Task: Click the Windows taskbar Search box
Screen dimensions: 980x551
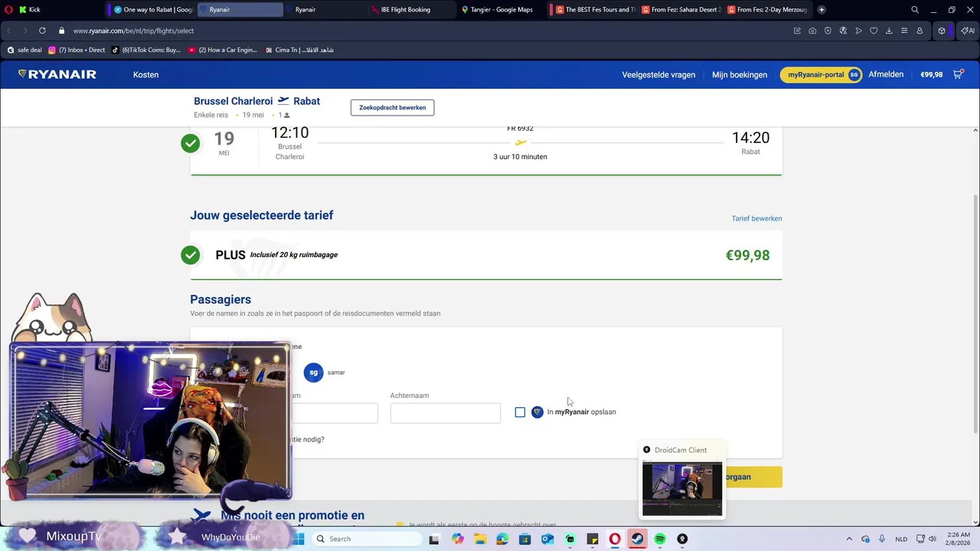Action: (366, 539)
